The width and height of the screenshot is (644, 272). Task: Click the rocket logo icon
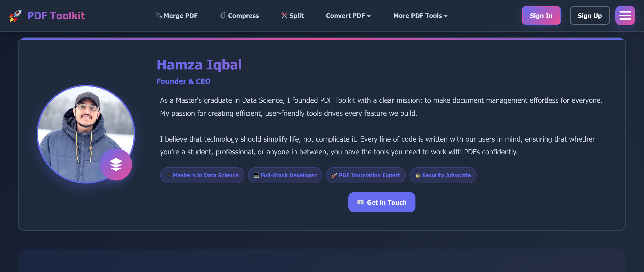15,16
